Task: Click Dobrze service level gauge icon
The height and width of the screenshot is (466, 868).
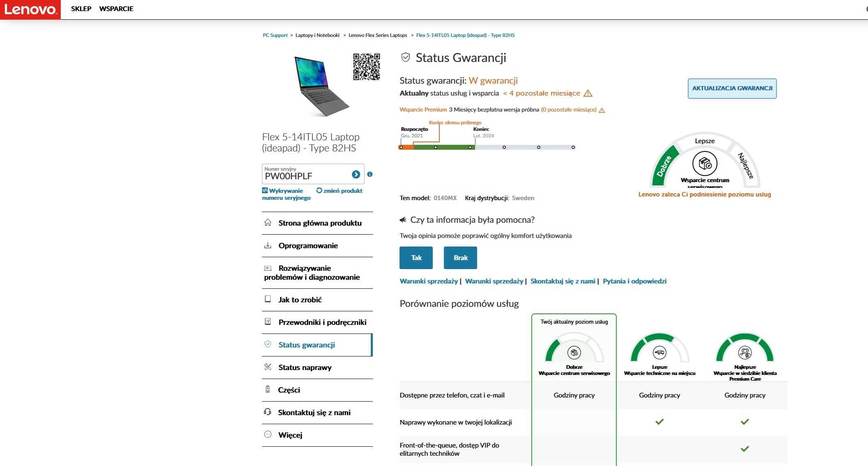Action: [x=574, y=352]
